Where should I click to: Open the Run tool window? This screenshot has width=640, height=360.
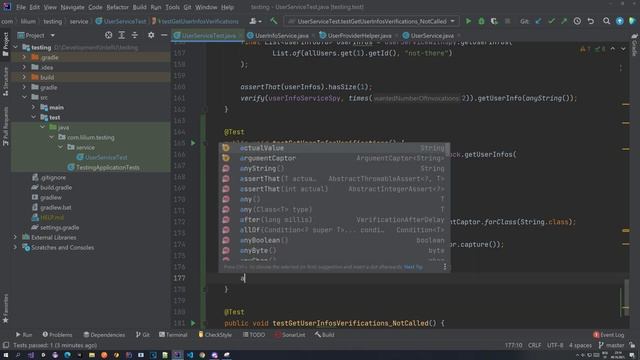pyautogui.click(x=24, y=335)
